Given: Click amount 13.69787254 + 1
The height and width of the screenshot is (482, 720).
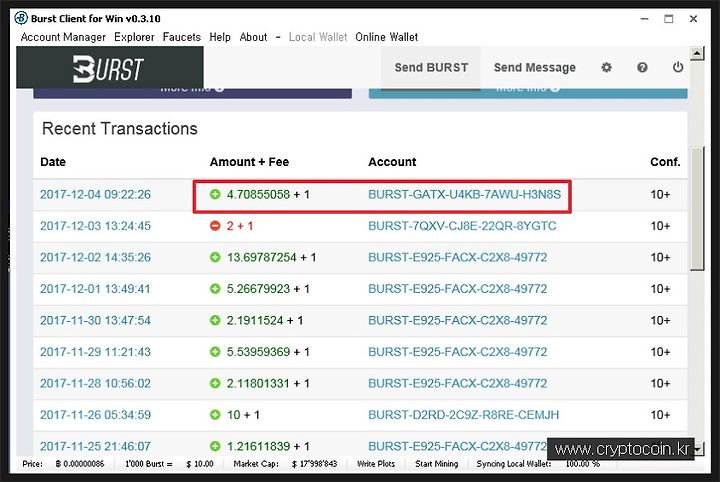Looking at the screenshot, I should coord(271,257).
